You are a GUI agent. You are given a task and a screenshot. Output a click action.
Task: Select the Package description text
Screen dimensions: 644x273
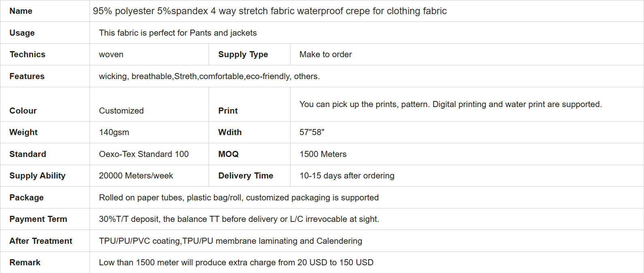[x=239, y=198]
